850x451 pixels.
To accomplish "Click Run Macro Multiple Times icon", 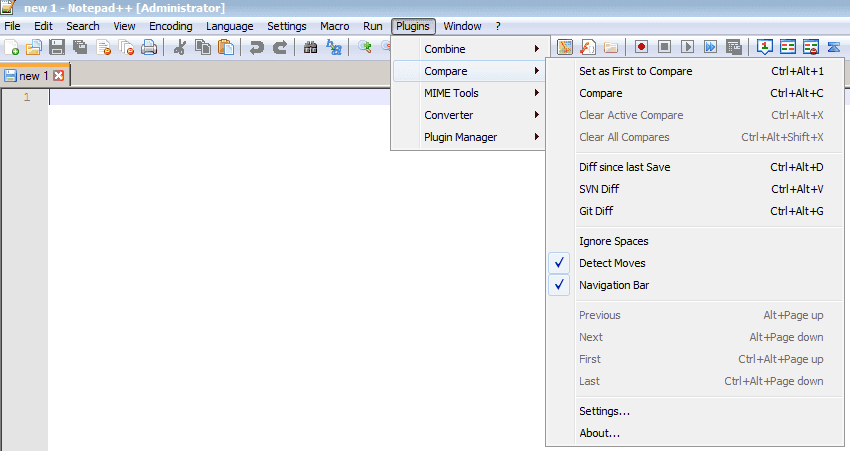I will [x=710, y=47].
